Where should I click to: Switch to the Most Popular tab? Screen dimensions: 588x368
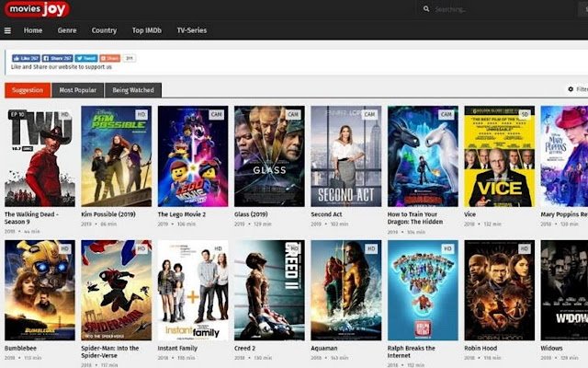(x=77, y=90)
